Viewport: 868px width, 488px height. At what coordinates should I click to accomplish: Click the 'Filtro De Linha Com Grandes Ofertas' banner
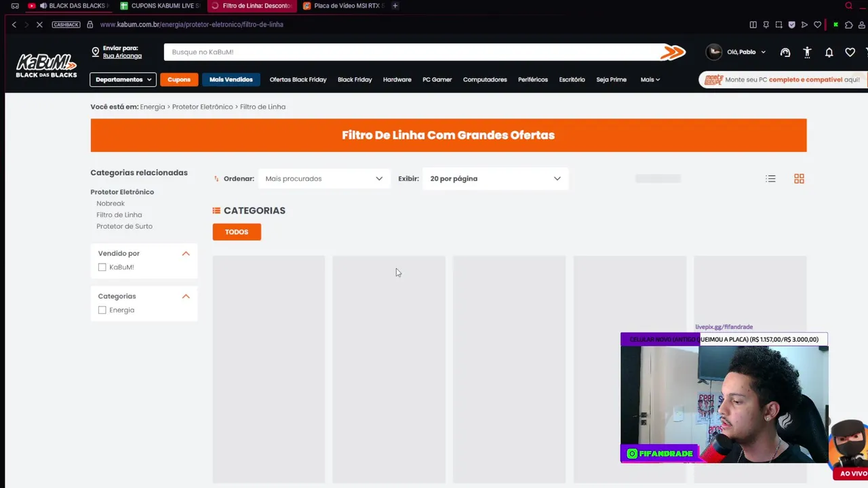[x=448, y=135]
